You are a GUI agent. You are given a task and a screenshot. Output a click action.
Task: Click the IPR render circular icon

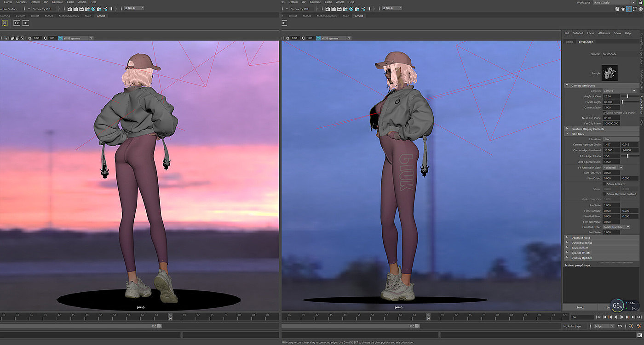tap(93, 8)
